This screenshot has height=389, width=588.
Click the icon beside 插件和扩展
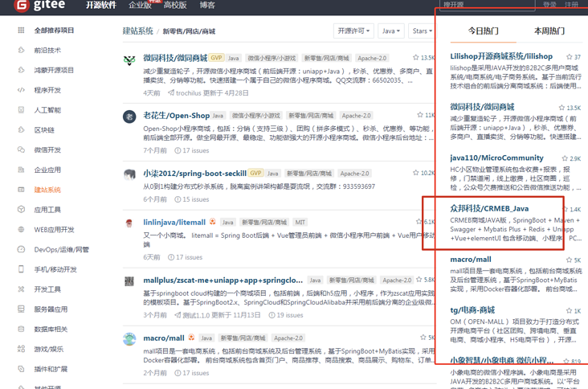pyautogui.click(x=21, y=369)
